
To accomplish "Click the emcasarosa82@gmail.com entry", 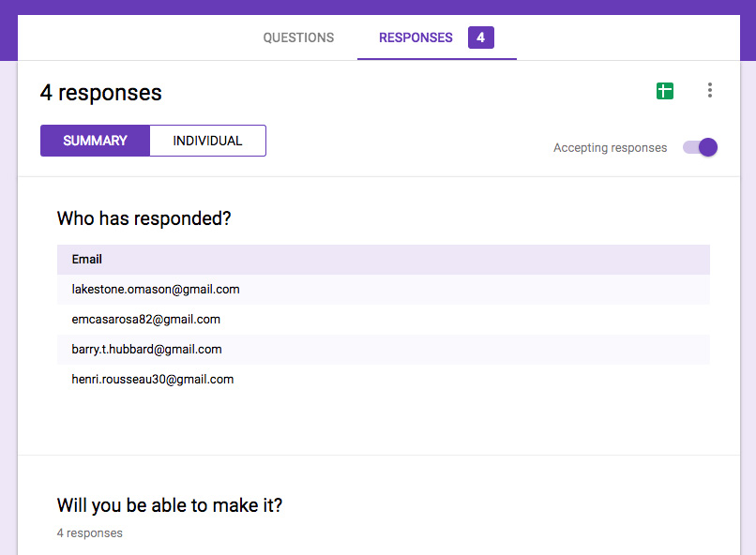I will pyautogui.click(x=146, y=320).
